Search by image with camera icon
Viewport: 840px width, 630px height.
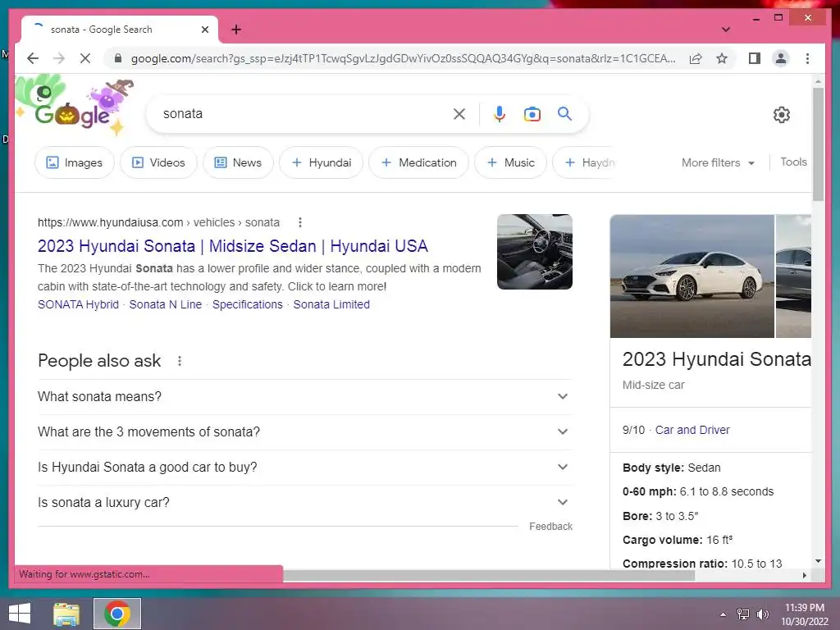(532, 113)
